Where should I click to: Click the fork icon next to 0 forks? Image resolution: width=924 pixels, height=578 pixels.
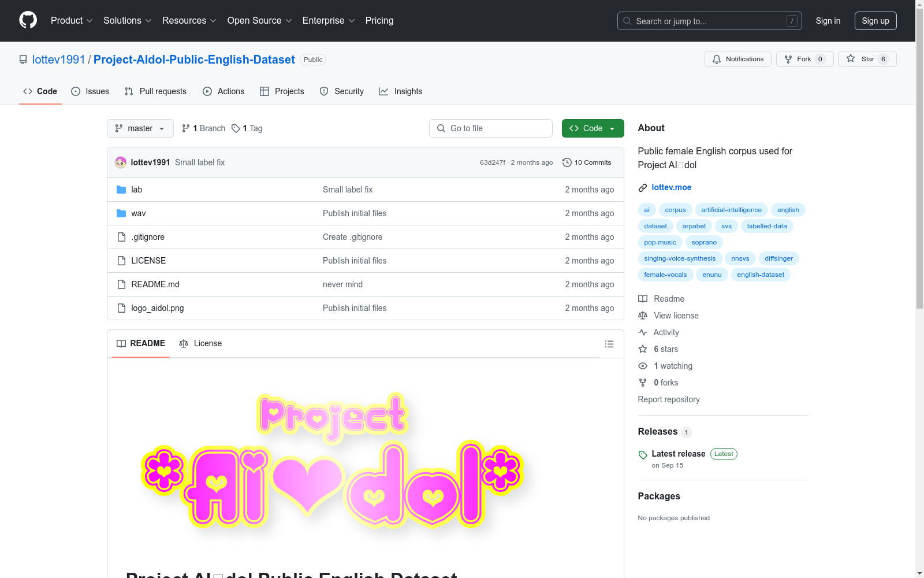pyautogui.click(x=643, y=383)
